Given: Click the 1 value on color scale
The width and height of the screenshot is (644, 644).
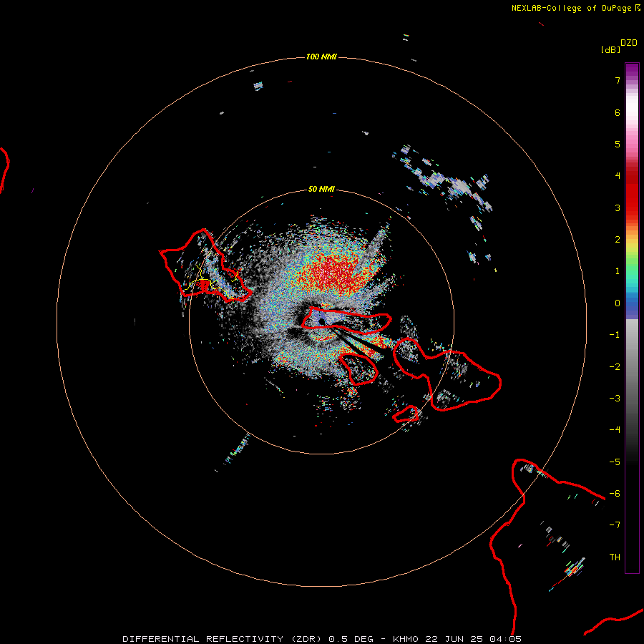Looking at the screenshot, I should pyautogui.click(x=618, y=271).
